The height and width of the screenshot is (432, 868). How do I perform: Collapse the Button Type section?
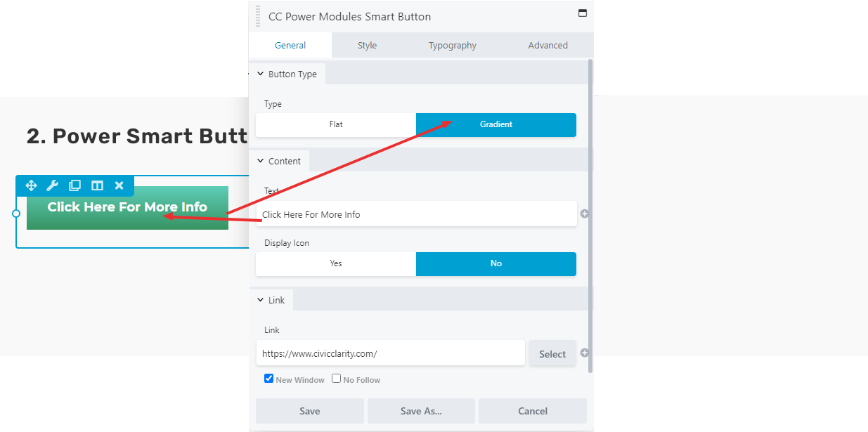(x=287, y=74)
